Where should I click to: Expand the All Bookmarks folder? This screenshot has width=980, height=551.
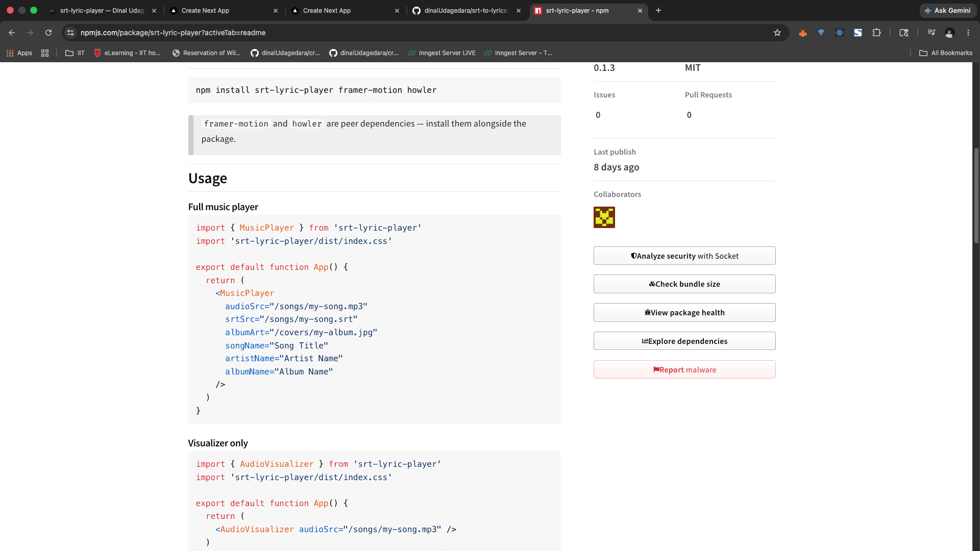point(946,53)
